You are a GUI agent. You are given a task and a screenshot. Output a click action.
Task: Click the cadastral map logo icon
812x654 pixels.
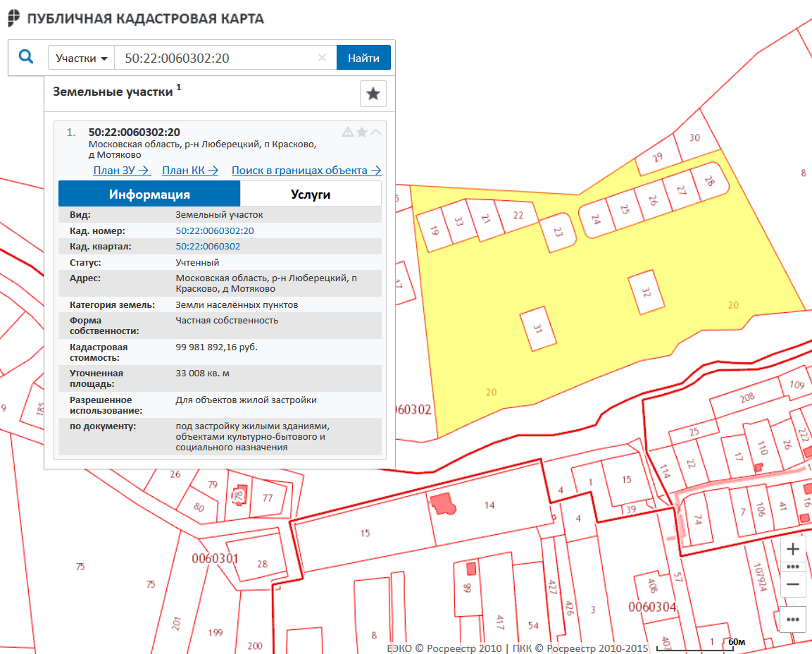[13, 18]
